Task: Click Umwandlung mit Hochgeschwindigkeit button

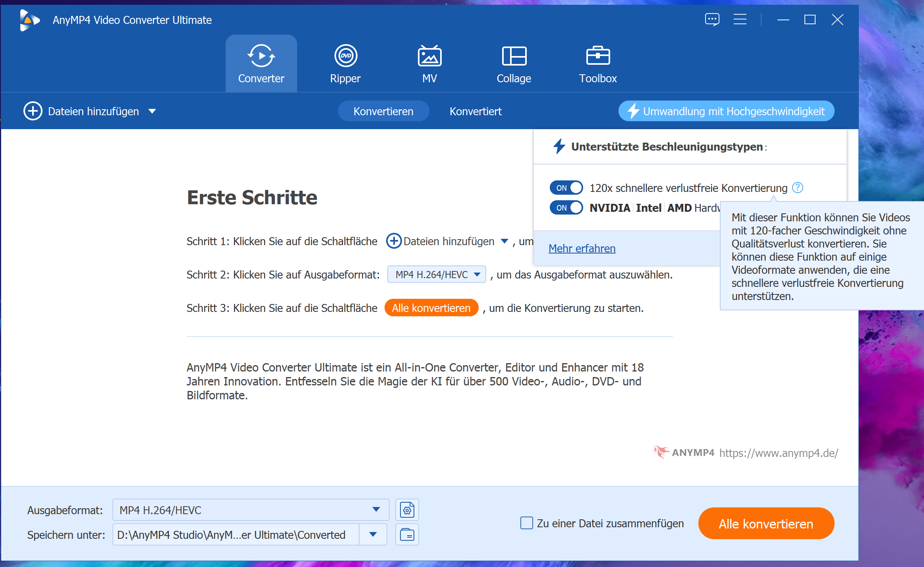Action: [x=726, y=111]
